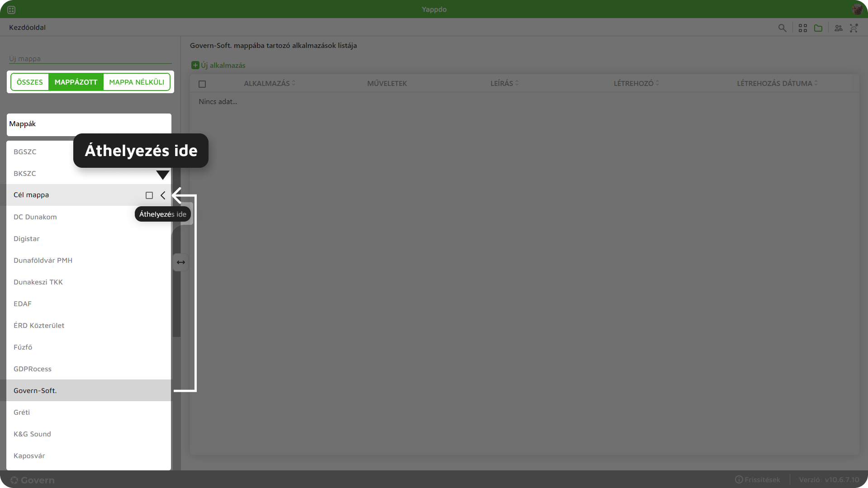Open the Govern-Soft. folder in the list
Image resolution: width=868 pixels, height=488 pixels.
(35, 390)
